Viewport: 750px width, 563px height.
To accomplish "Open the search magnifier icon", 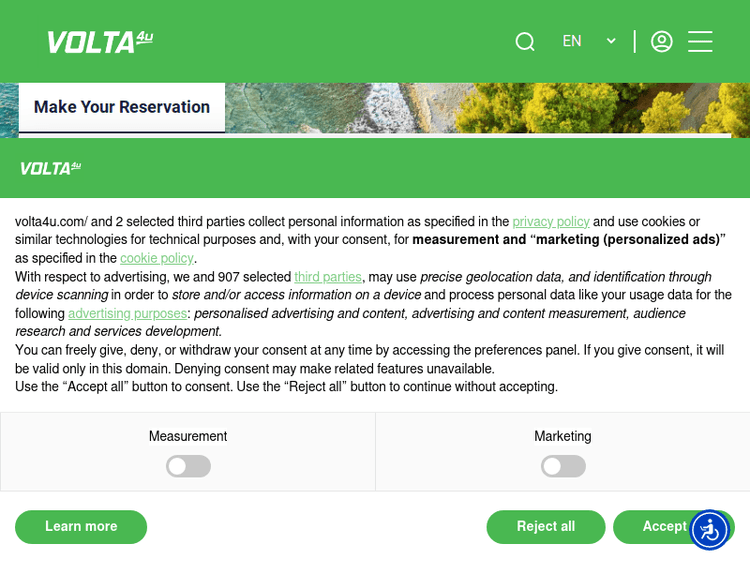I will (525, 42).
